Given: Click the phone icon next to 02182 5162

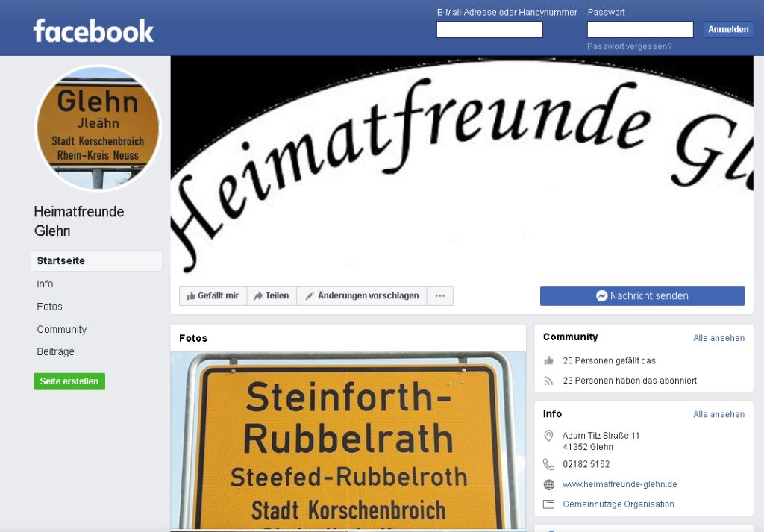Looking at the screenshot, I should tap(548, 464).
